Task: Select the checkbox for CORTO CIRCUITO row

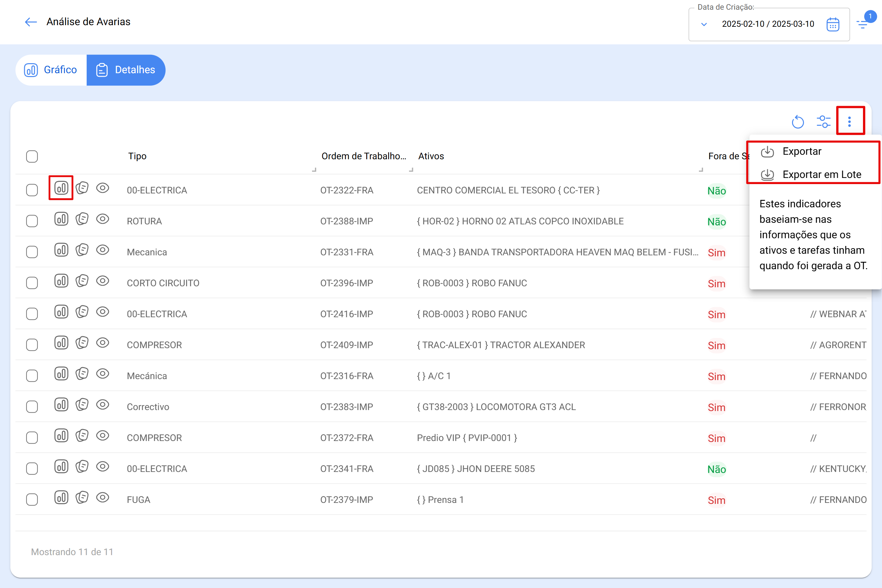Action: pyautogui.click(x=32, y=283)
